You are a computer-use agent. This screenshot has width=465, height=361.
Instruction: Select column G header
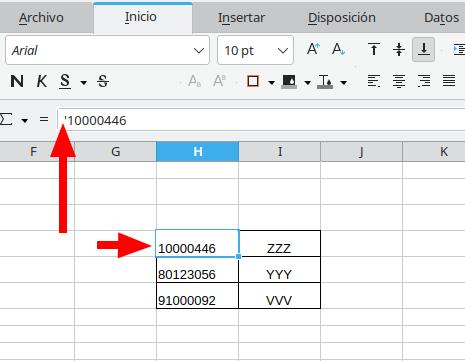[x=115, y=152]
